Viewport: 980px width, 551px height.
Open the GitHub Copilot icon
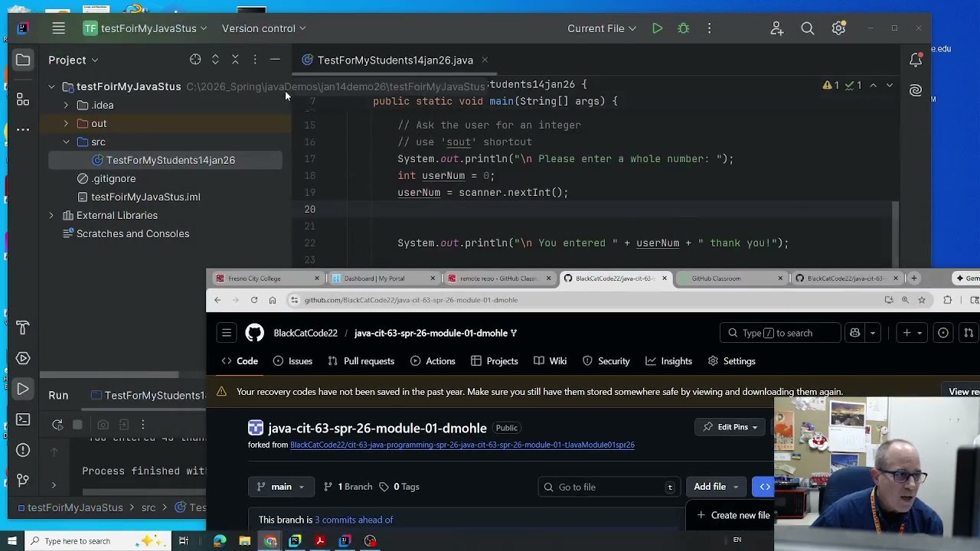pos(854,333)
